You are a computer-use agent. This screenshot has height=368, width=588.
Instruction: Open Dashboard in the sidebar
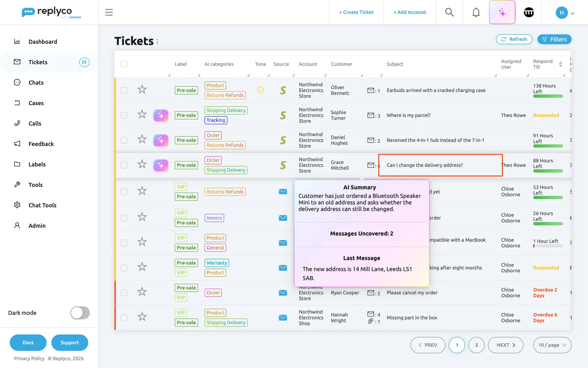(43, 42)
